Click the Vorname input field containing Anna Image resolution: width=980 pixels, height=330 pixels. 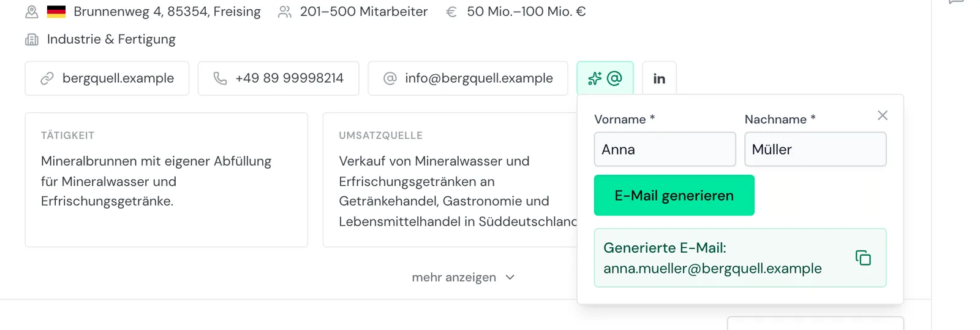tap(665, 149)
